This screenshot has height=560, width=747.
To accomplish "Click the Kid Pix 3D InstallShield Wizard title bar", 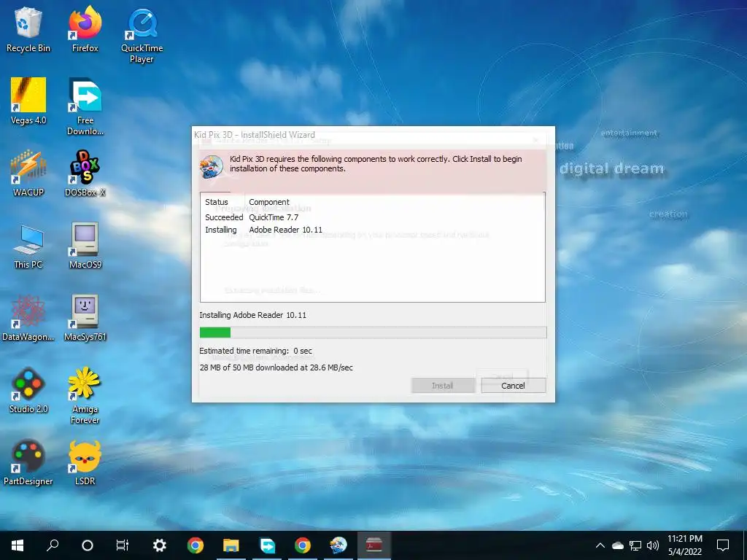I will (x=373, y=135).
